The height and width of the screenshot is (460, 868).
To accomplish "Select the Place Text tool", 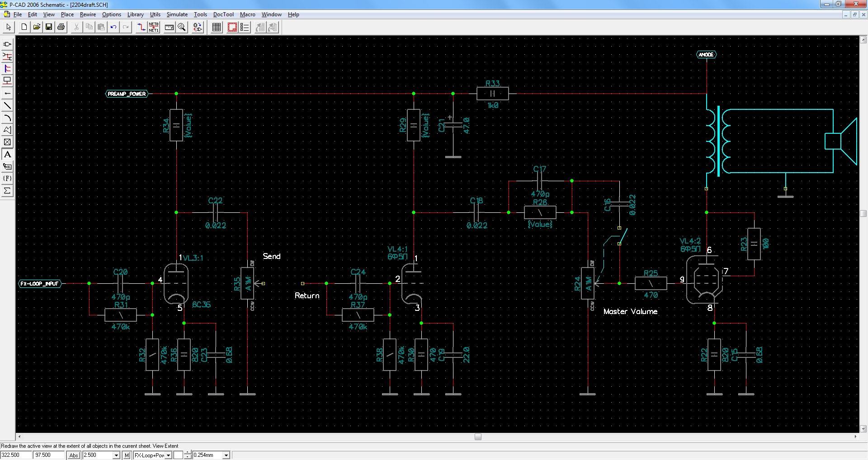I will [7, 155].
